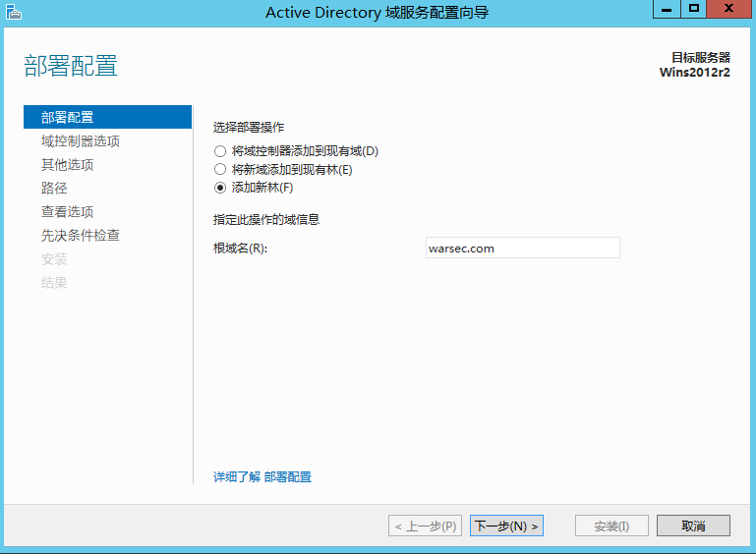Image resolution: width=756 pixels, height=554 pixels.
Task: Click the Wins2012r2 target server name
Action: [695, 73]
